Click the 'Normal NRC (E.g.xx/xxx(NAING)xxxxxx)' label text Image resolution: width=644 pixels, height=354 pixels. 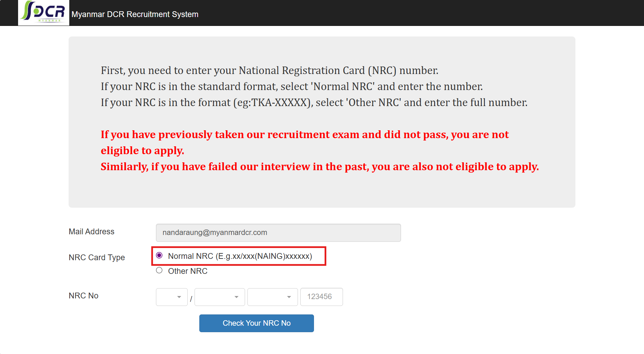[x=240, y=256]
